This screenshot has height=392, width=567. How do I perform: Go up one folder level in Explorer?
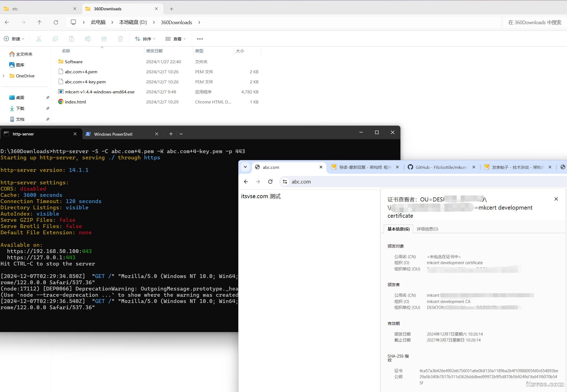39,22
